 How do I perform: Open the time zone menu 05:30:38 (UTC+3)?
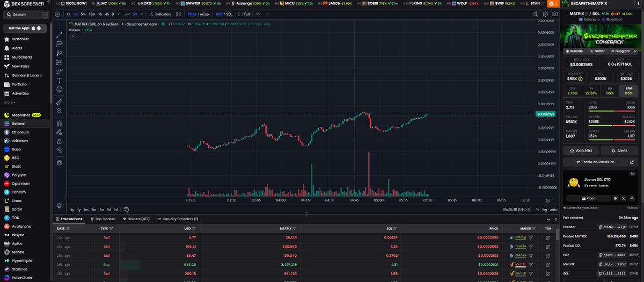click(516, 209)
